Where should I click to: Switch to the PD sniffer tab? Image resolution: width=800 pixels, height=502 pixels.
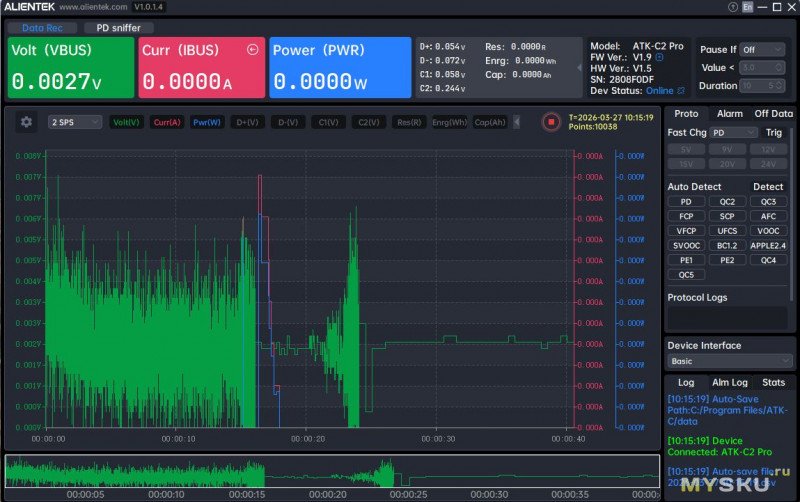[118, 28]
